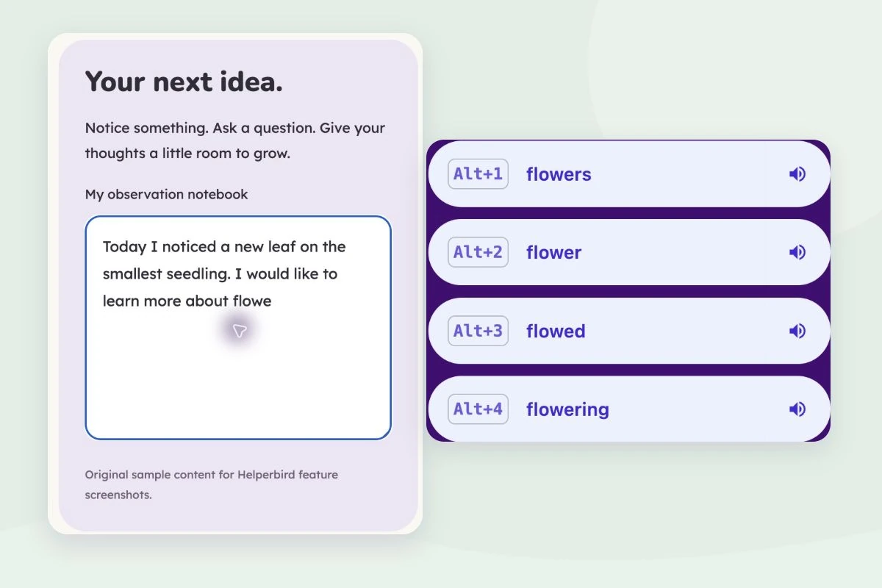Click the Alt+1 shortcut badge
The height and width of the screenshot is (588, 882).
478,174
